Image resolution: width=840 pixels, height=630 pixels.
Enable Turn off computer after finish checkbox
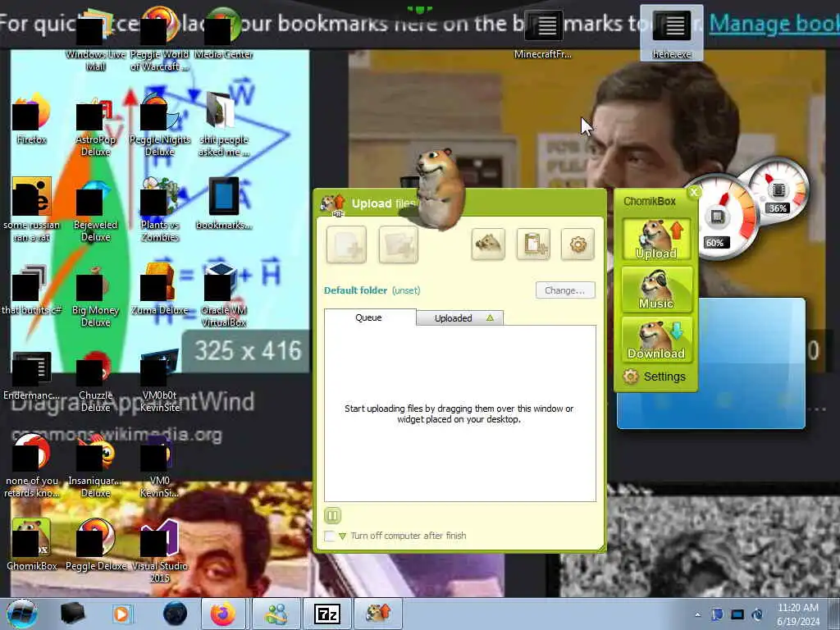[x=330, y=536]
